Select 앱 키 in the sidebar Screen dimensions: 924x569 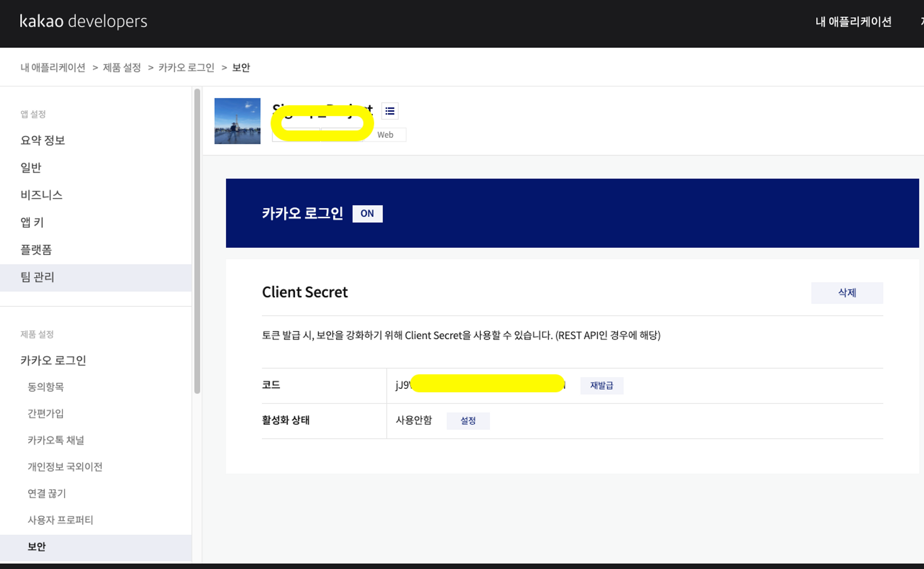(x=32, y=222)
